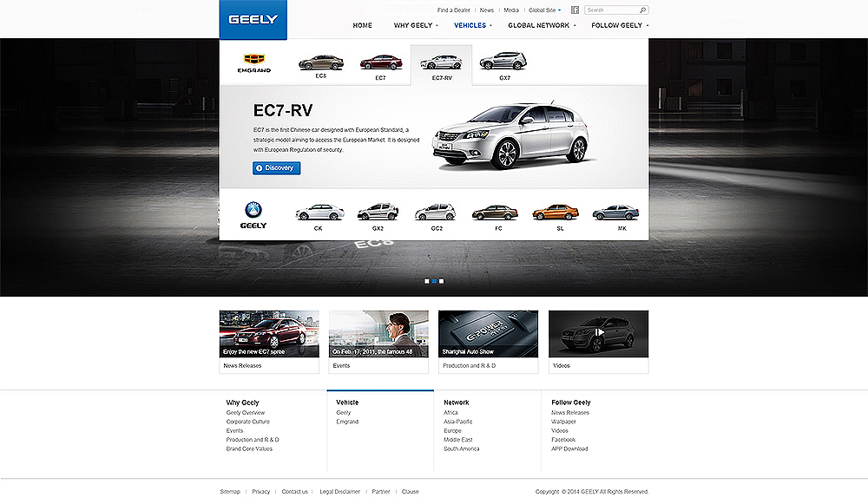The width and height of the screenshot is (868, 504).
Task: Open Africa link under Network
Action: pyautogui.click(x=450, y=413)
